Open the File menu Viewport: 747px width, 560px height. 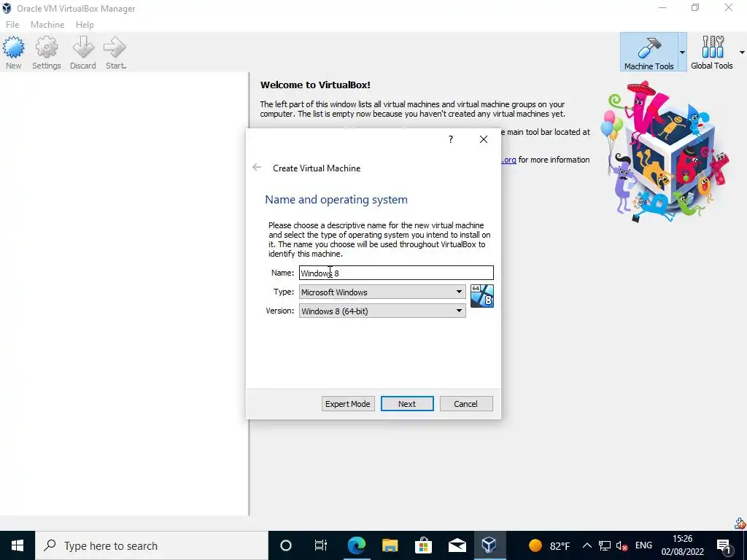pyautogui.click(x=12, y=24)
